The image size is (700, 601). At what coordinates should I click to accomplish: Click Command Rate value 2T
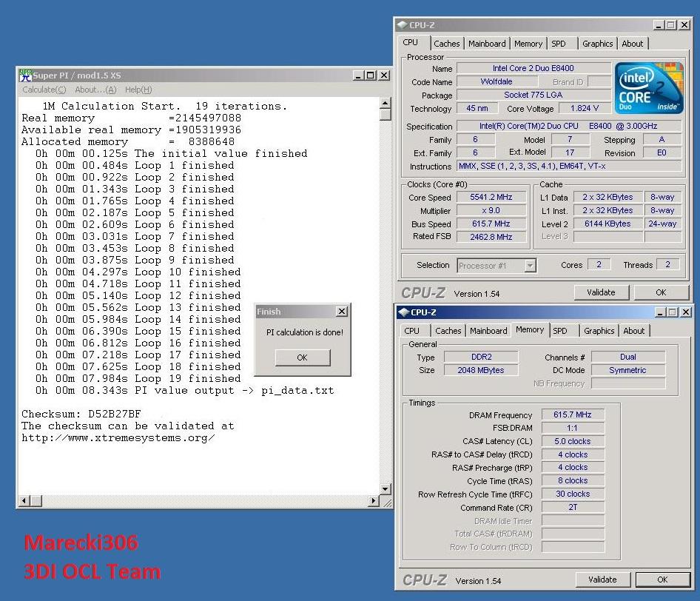click(573, 507)
